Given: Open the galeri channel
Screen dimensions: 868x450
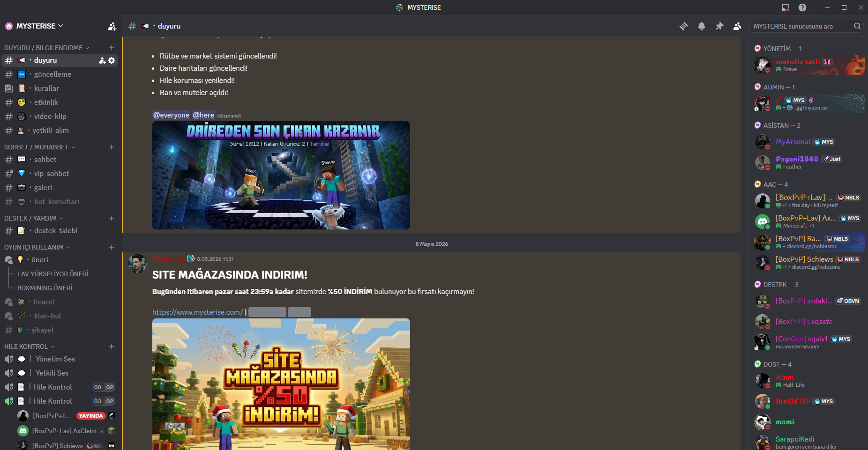Looking at the screenshot, I should coord(61,188).
